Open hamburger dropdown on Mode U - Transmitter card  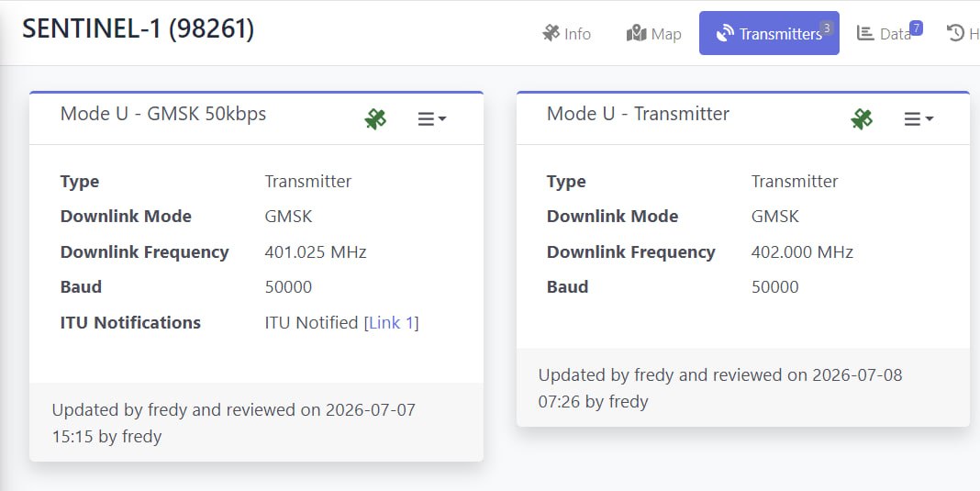919,118
